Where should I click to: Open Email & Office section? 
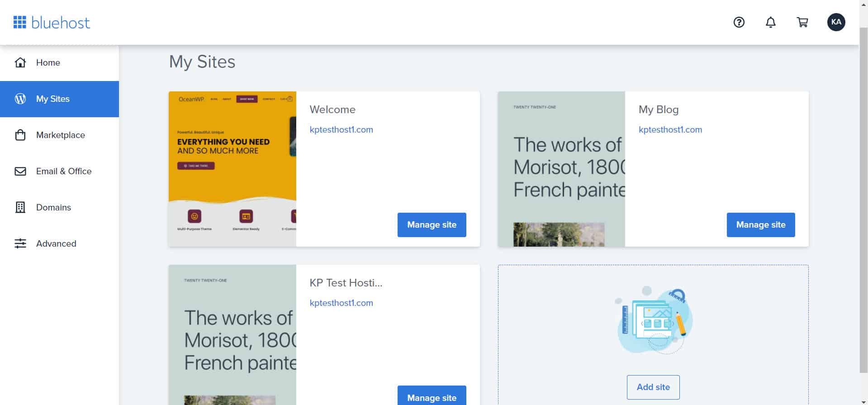coord(59,171)
